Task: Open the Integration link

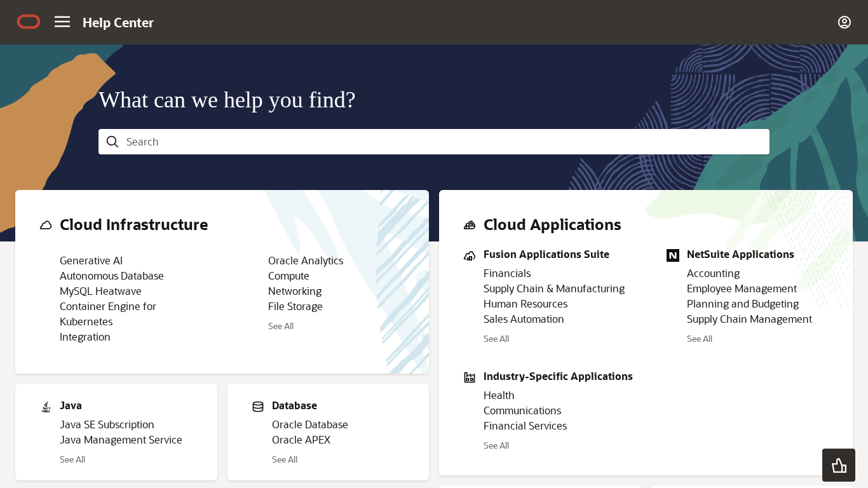Action: (85, 337)
